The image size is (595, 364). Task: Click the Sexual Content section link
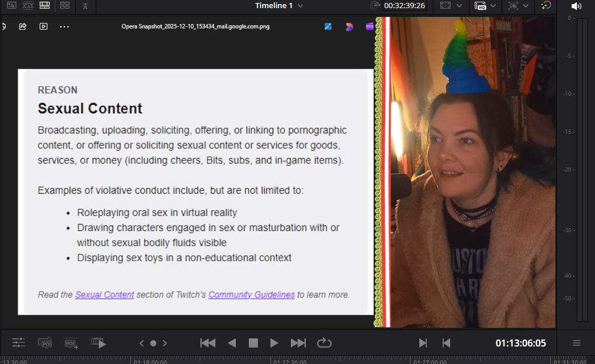105,295
